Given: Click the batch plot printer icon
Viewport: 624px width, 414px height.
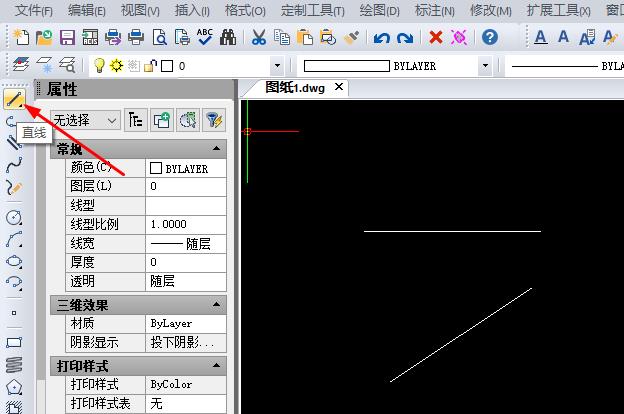Looking at the screenshot, I should click(x=113, y=37).
